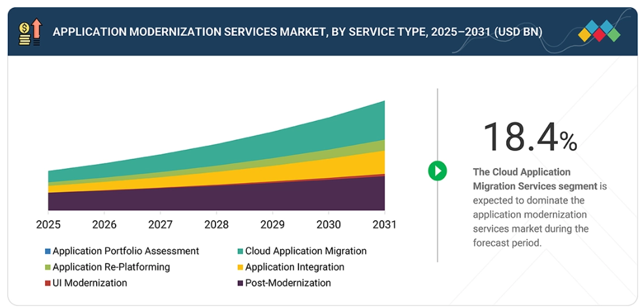Click the Cloud Application Migration legend label

306,251
